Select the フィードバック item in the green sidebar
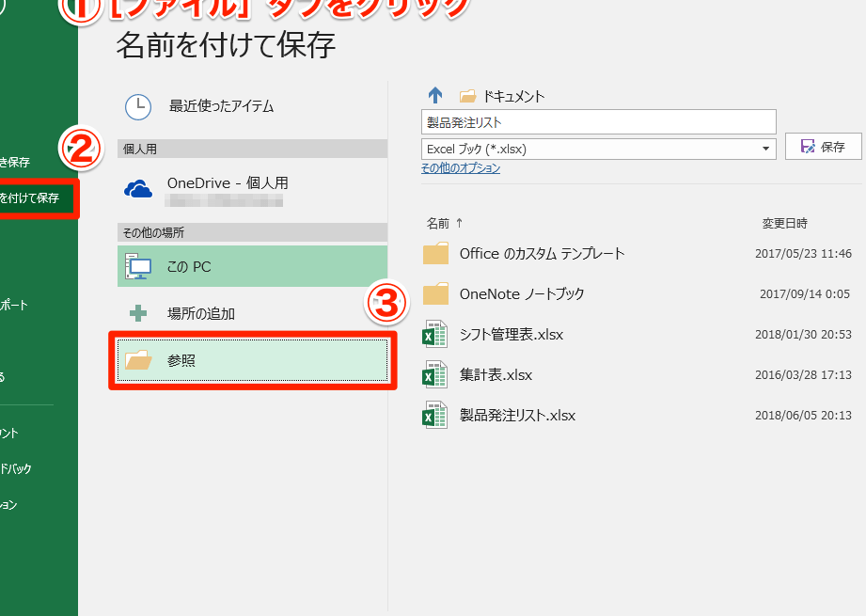The width and height of the screenshot is (866, 616). point(16,468)
